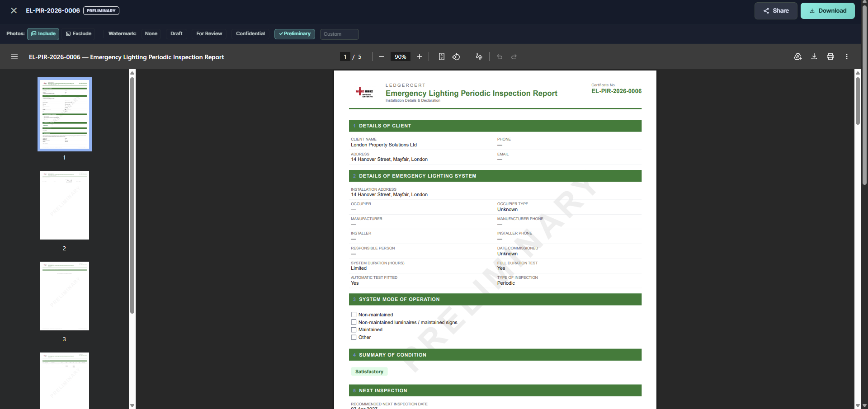This screenshot has height=409, width=868.
Task: Zoom in with the plus button
Action: [419, 56]
